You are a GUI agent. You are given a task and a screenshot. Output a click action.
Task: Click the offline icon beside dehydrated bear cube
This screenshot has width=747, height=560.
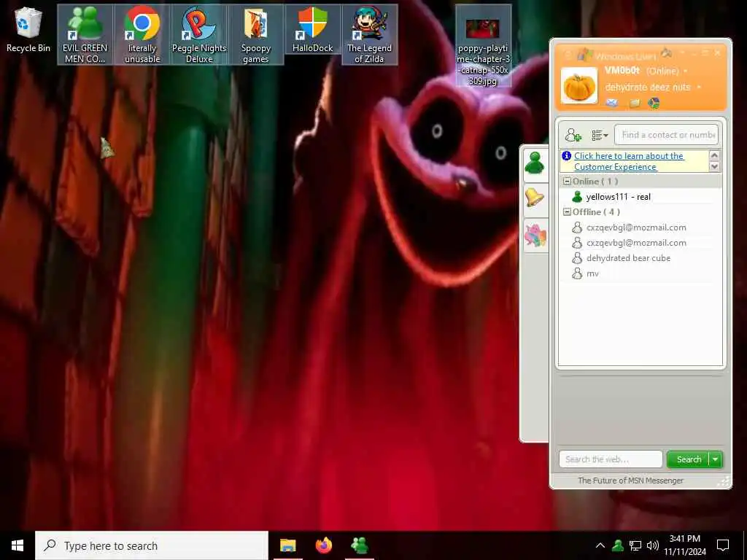click(x=577, y=257)
